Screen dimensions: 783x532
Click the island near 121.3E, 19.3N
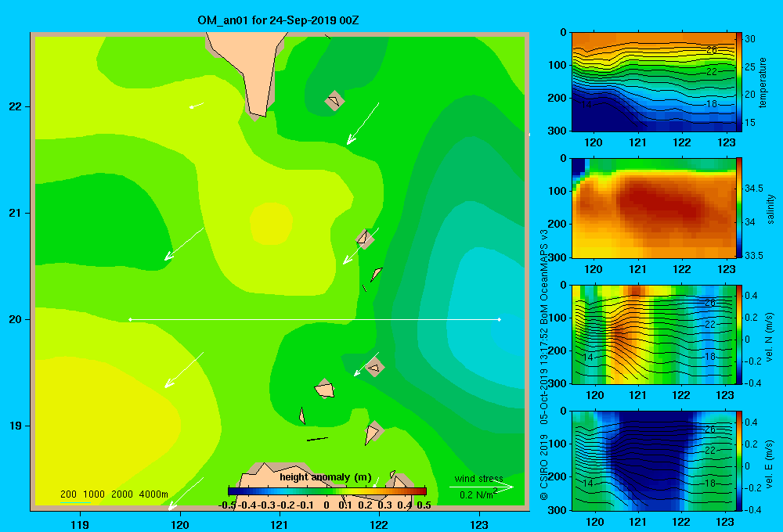(x=324, y=389)
